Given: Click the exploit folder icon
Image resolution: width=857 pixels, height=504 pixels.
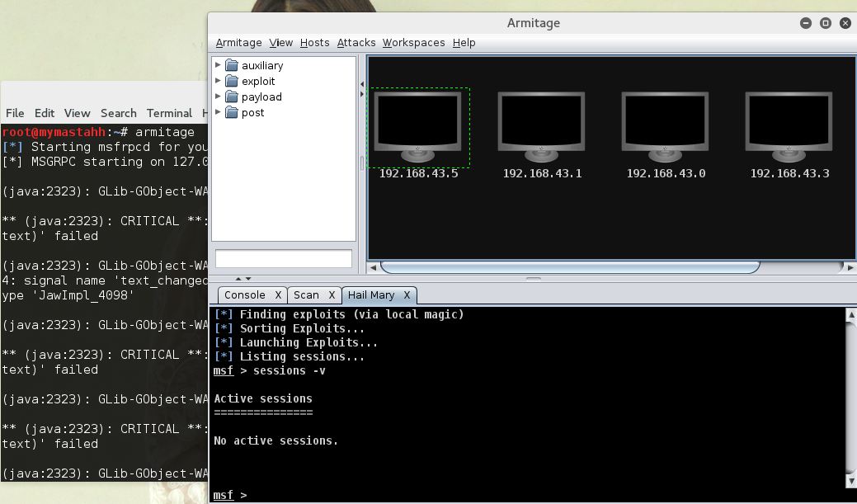Looking at the screenshot, I should [x=232, y=82].
